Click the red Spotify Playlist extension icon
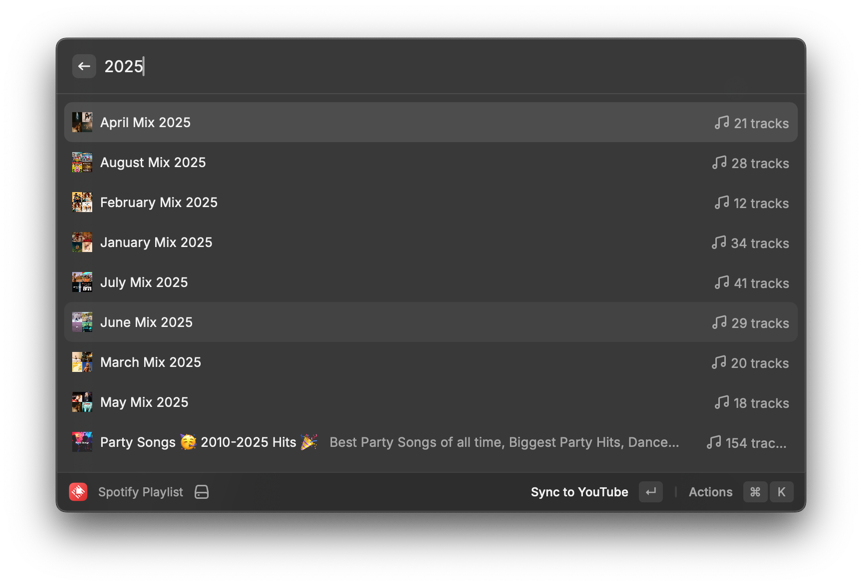The image size is (862, 586). pos(79,491)
